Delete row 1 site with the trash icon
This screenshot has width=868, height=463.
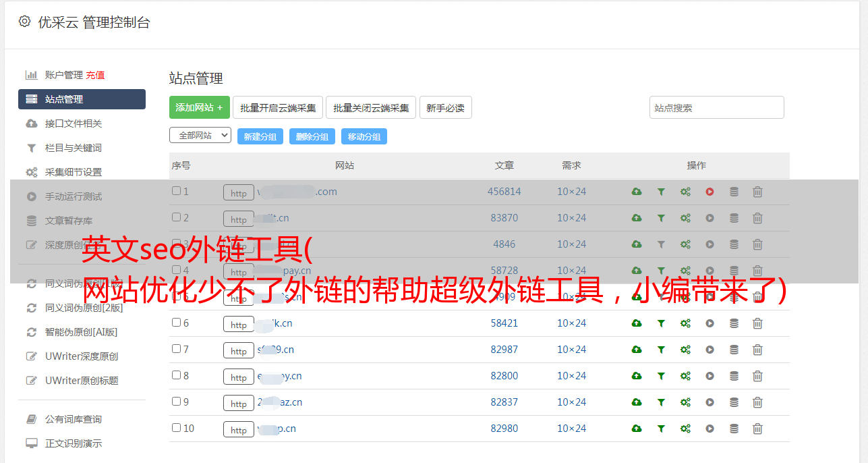tap(757, 192)
